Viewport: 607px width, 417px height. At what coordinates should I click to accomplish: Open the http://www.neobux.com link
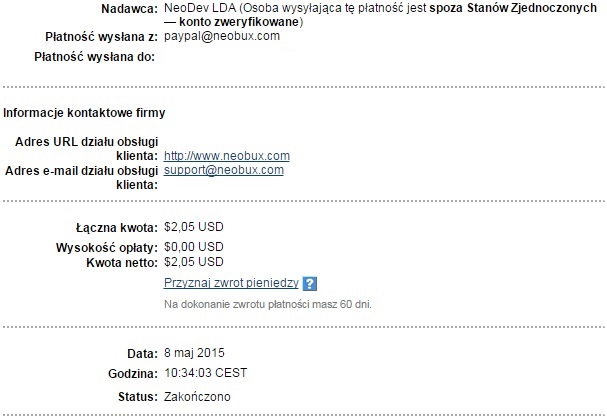[x=227, y=156]
